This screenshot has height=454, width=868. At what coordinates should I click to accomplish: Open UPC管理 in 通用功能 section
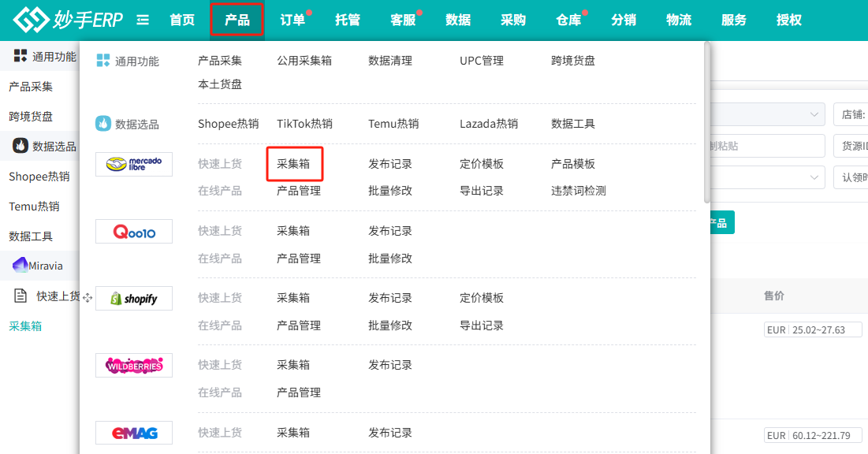[482, 61]
